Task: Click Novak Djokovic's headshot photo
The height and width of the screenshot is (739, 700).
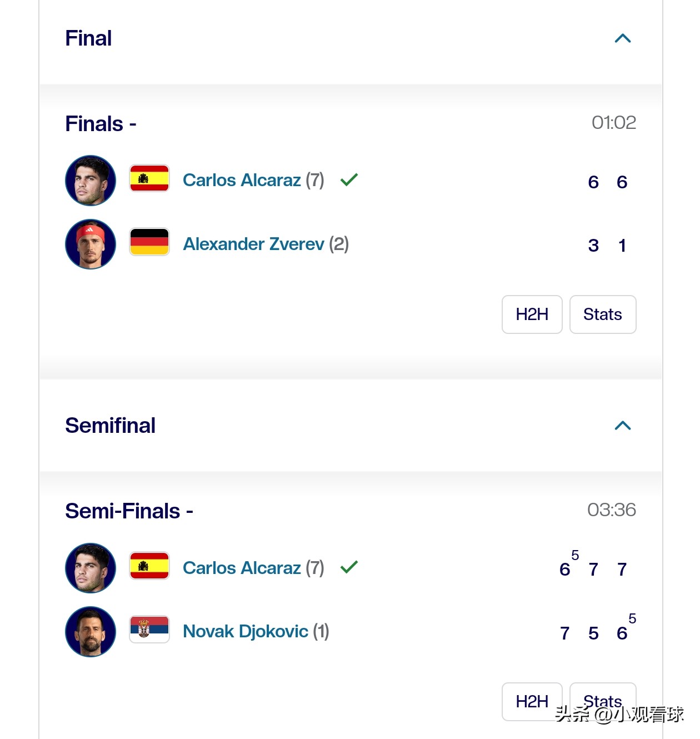Action: tap(91, 632)
